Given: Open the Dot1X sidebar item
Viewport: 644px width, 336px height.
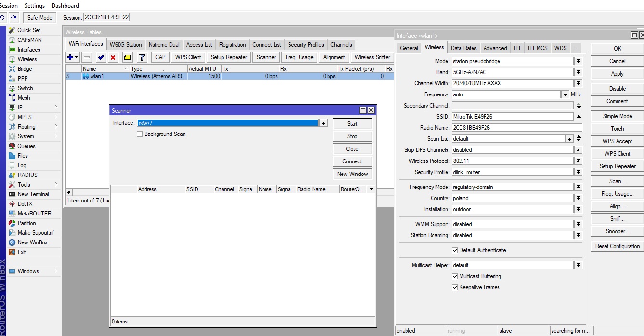Looking at the screenshot, I should point(25,204).
